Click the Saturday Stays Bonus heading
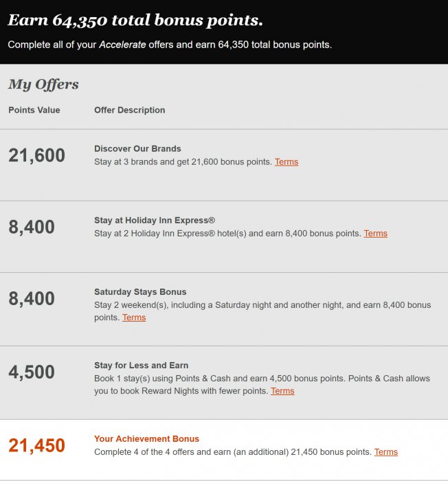This screenshot has height=481, width=448. click(x=140, y=292)
